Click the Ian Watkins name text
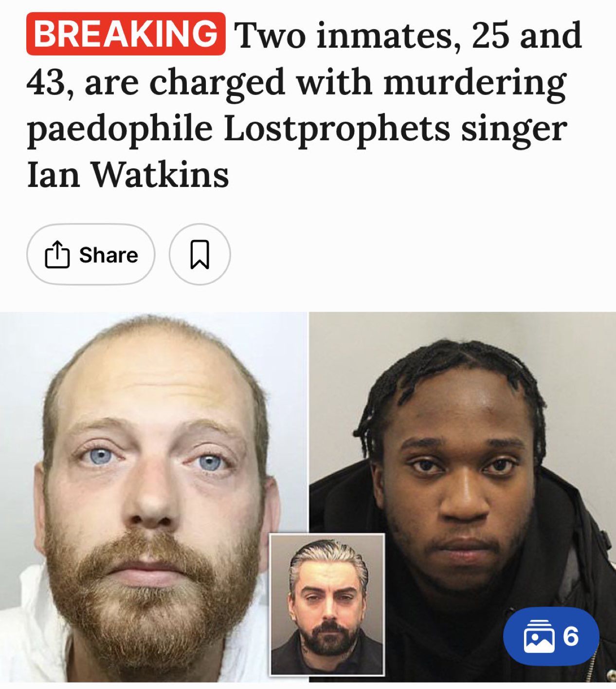Image resolution: width=616 pixels, height=689 pixels. (x=128, y=175)
